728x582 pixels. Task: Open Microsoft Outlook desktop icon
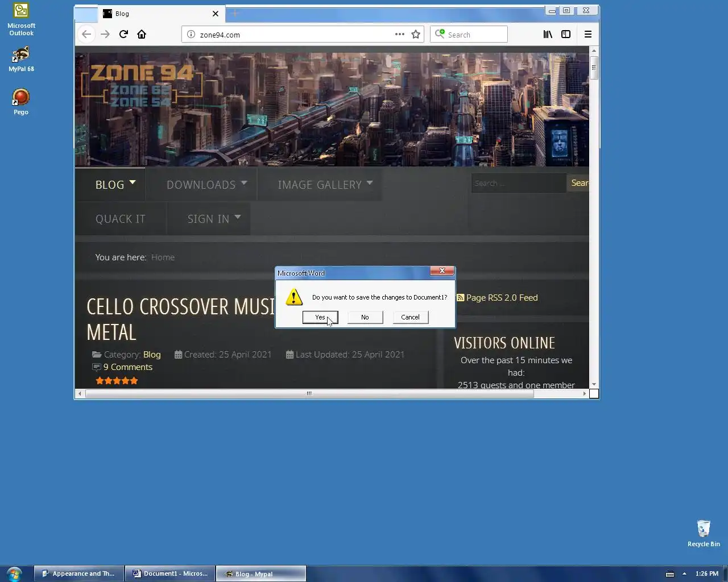(x=21, y=20)
